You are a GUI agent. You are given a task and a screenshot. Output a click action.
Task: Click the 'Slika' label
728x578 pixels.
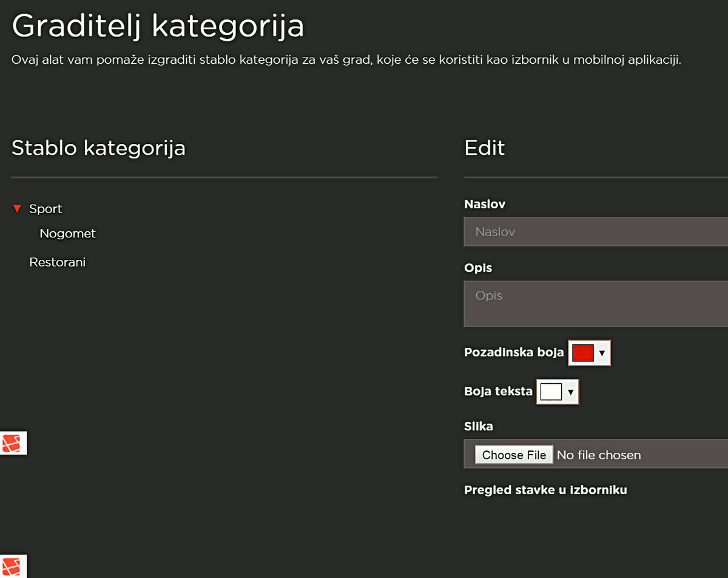click(x=479, y=426)
